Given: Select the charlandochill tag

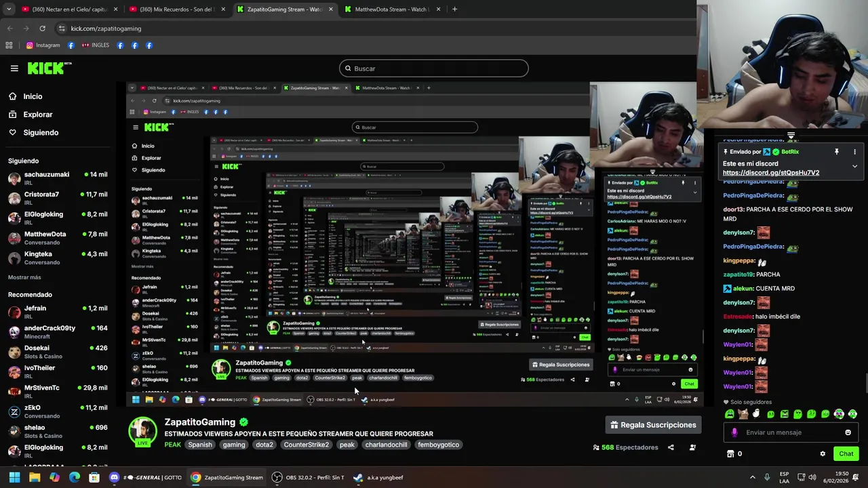Looking at the screenshot, I should [387, 445].
